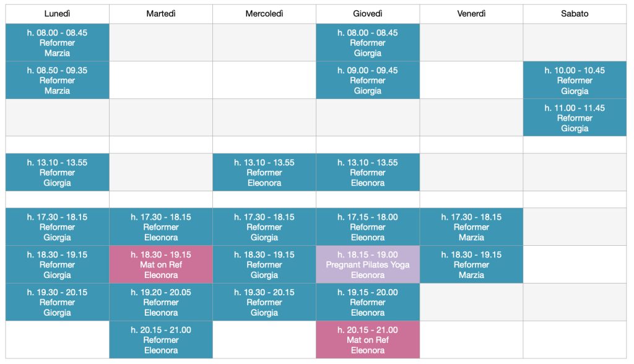Select Lunedì 13.10 - 13.55 Reformer Giorgia

click(58, 172)
